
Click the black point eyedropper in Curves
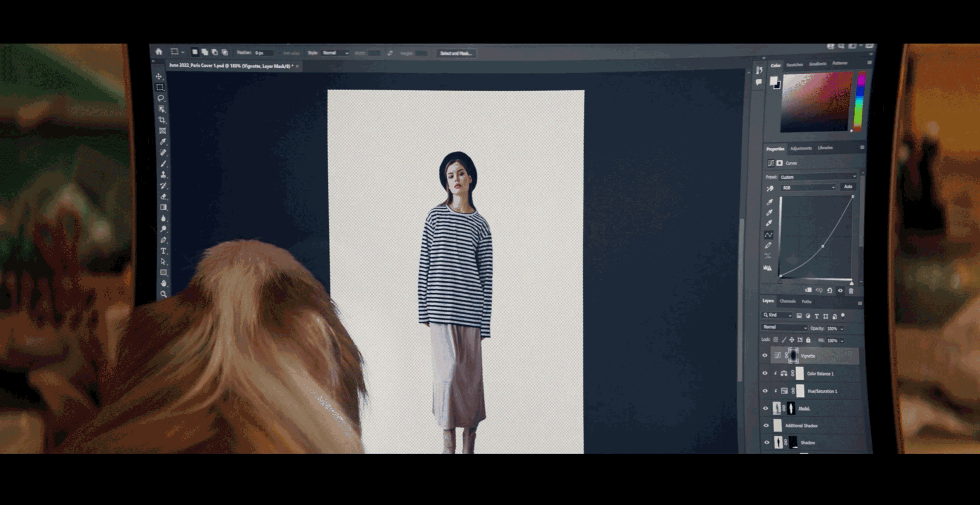(770, 202)
